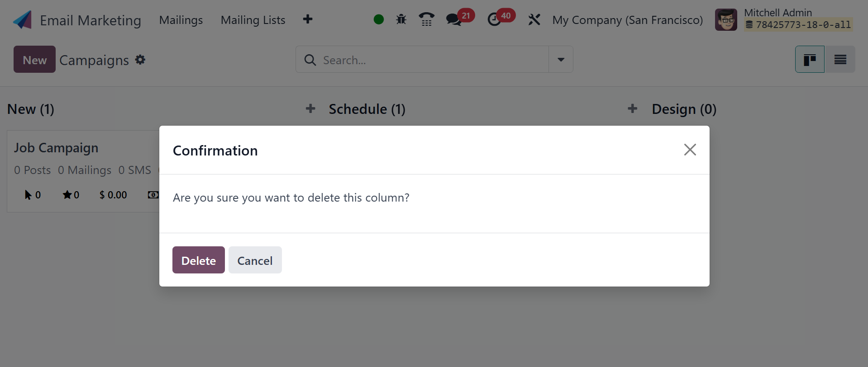Open the debug bug icon menu

pyautogui.click(x=401, y=19)
